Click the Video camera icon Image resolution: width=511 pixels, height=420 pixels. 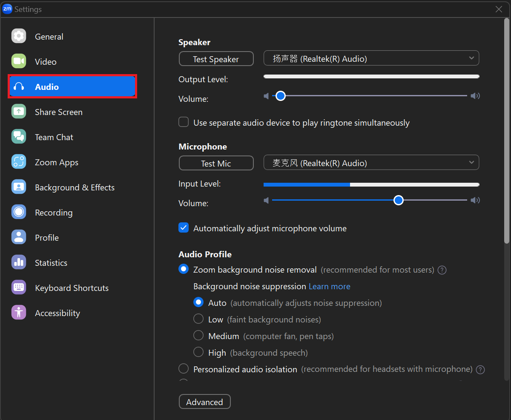coord(19,61)
